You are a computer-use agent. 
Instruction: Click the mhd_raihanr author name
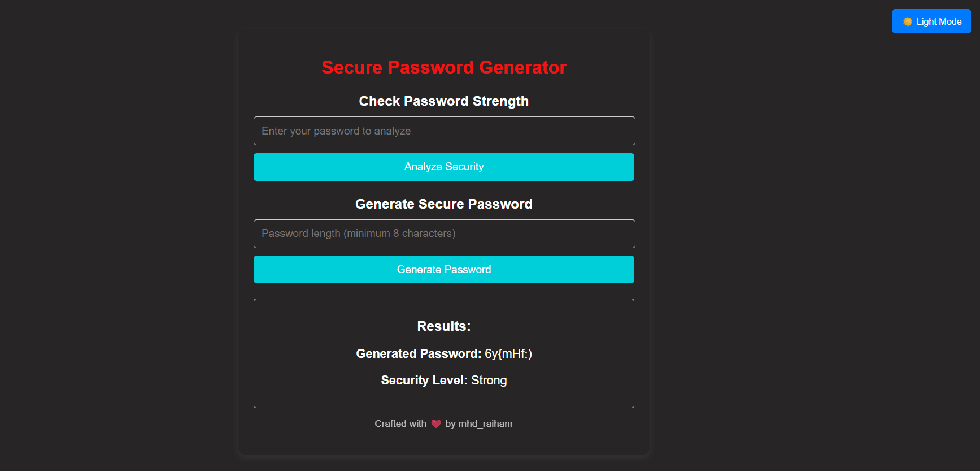[x=485, y=423]
